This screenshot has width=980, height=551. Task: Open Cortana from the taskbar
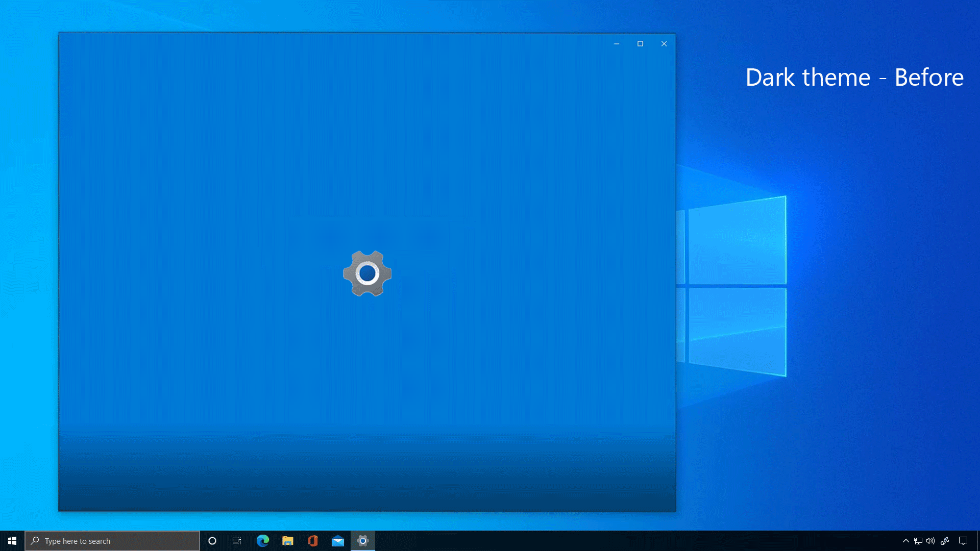pyautogui.click(x=213, y=541)
